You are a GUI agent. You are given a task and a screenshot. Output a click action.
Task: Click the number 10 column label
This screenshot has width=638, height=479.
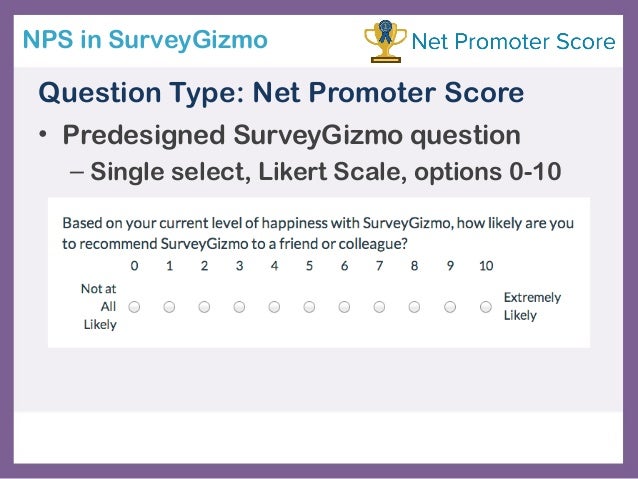point(486,266)
